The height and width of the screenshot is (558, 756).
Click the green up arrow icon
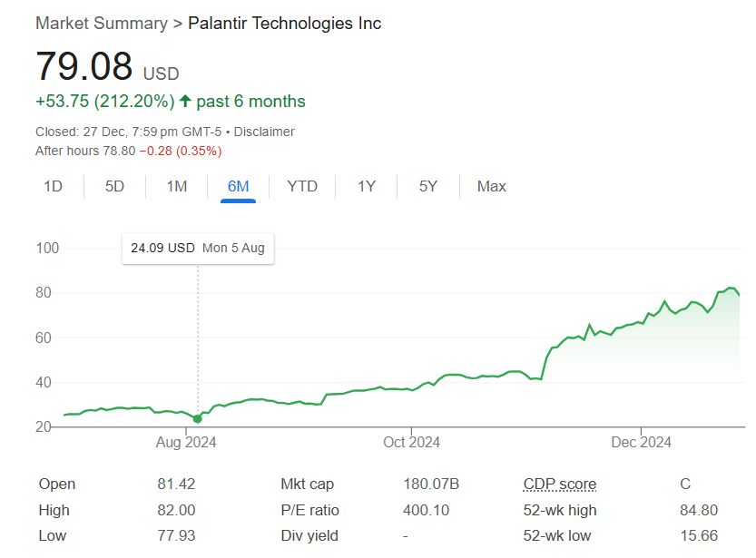coord(186,102)
